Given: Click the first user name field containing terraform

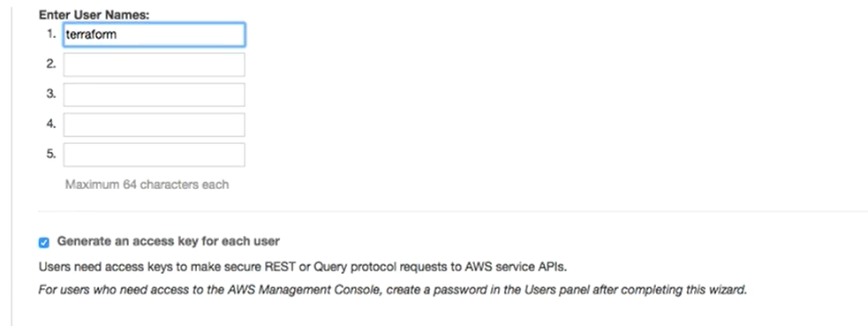Looking at the screenshot, I should click(x=154, y=34).
